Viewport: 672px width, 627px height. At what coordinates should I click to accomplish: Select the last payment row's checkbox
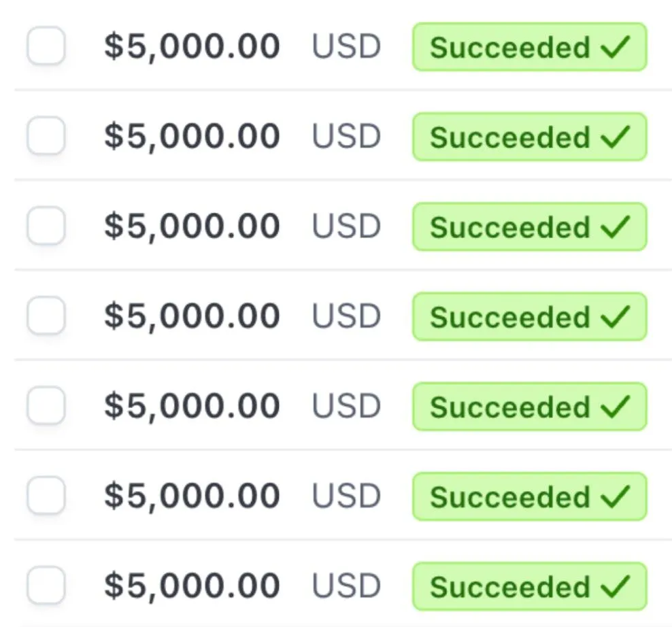pyautogui.click(x=46, y=586)
